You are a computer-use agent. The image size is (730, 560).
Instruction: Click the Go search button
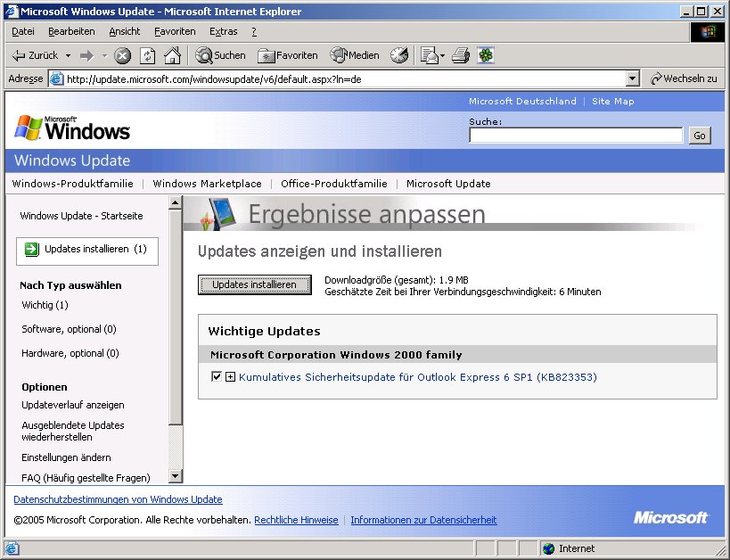[x=700, y=136]
